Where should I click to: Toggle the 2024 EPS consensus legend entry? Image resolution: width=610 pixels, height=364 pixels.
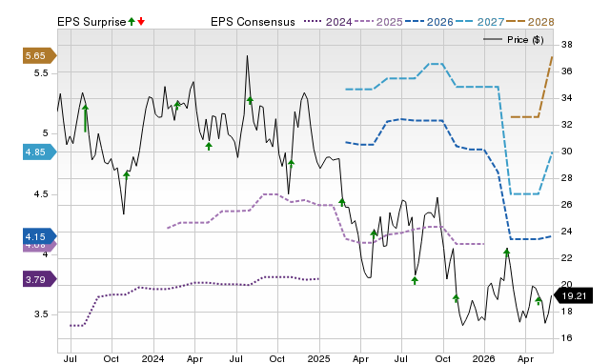(328, 22)
